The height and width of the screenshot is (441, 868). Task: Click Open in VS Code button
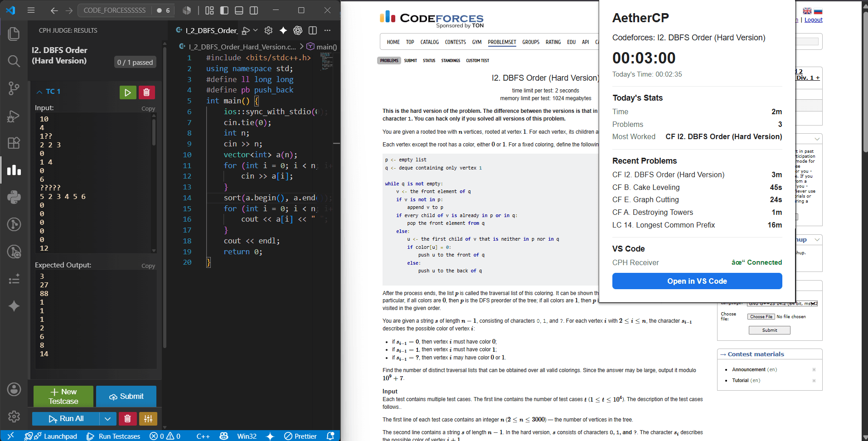click(697, 281)
